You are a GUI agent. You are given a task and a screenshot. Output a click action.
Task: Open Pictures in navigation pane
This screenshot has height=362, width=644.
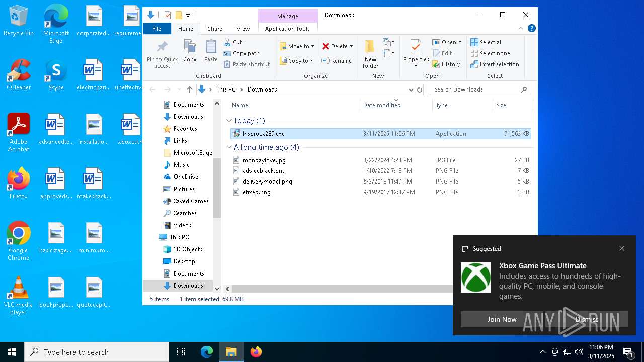(x=184, y=189)
